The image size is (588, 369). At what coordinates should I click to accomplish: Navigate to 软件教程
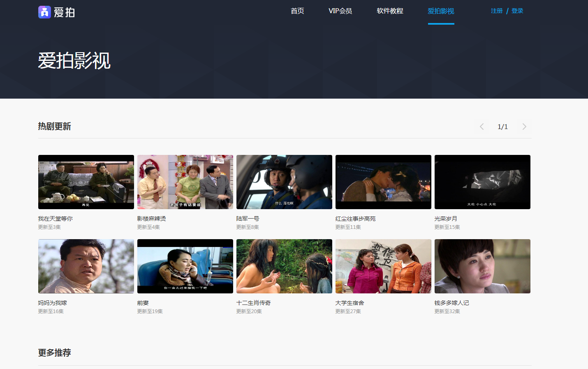click(390, 11)
